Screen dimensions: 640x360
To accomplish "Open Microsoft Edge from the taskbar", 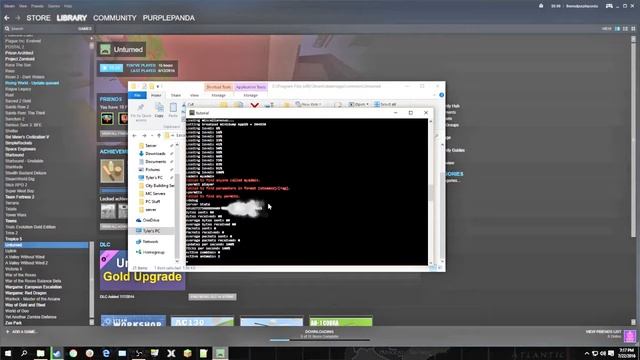I will pos(106,353).
